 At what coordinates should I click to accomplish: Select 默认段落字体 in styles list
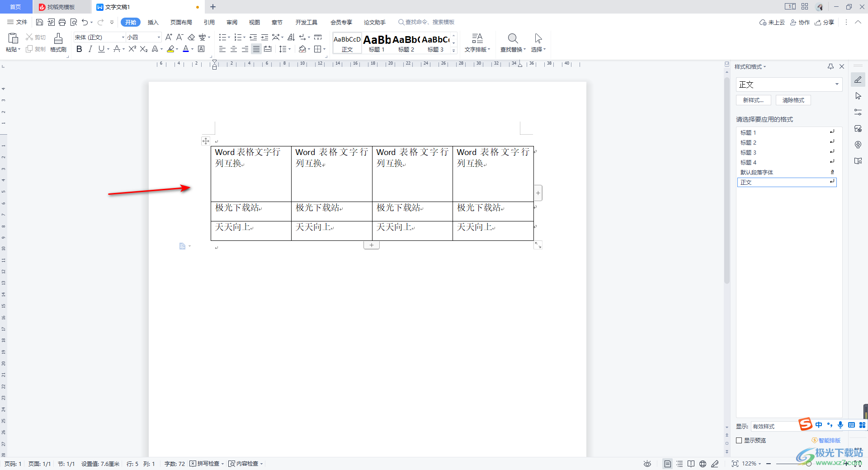point(787,172)
